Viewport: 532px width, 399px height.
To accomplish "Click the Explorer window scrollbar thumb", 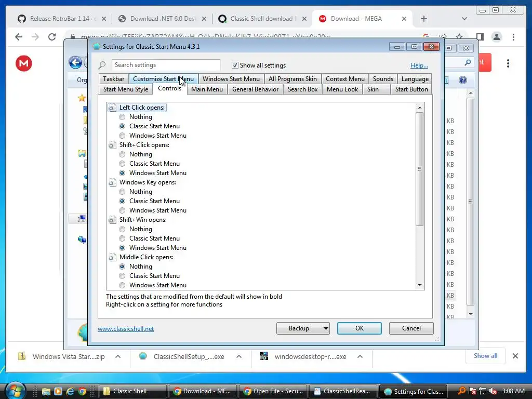I will tap(470, 202).
